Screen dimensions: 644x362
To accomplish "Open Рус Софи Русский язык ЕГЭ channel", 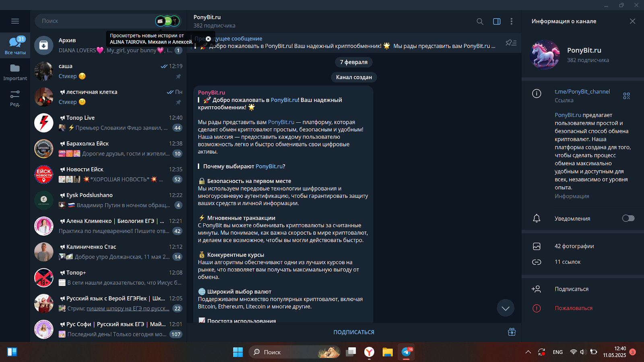I will click(109, 329).
